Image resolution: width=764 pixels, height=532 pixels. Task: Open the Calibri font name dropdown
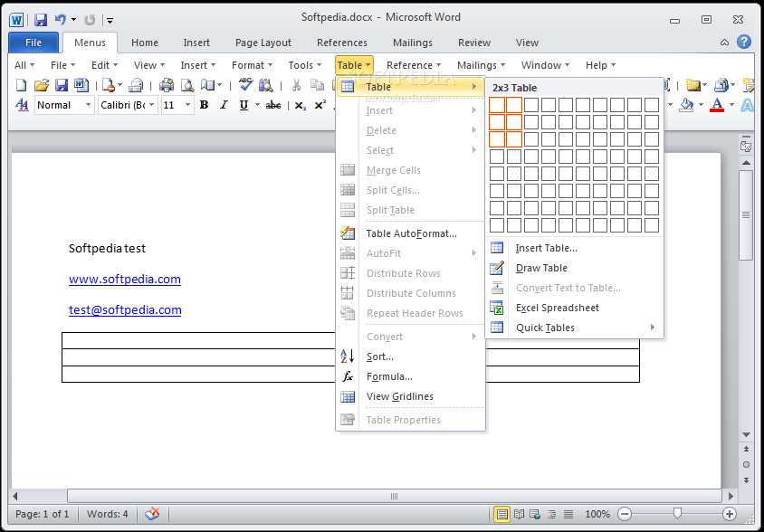coord(152,105)
